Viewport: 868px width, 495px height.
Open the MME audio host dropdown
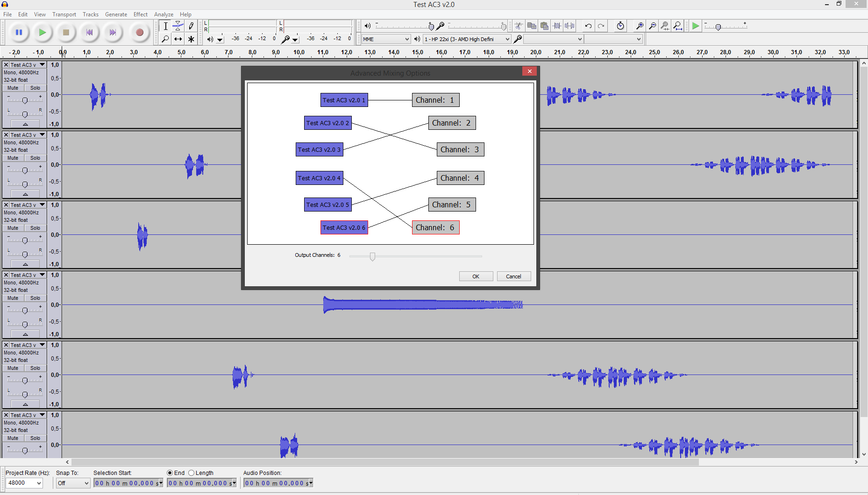(386, 39)
